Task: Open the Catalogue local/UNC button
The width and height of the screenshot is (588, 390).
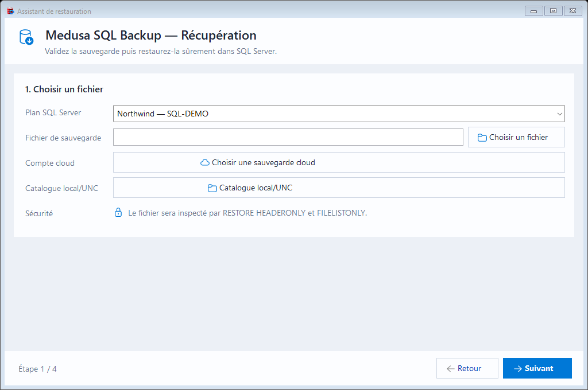Action: click(339, 188)
